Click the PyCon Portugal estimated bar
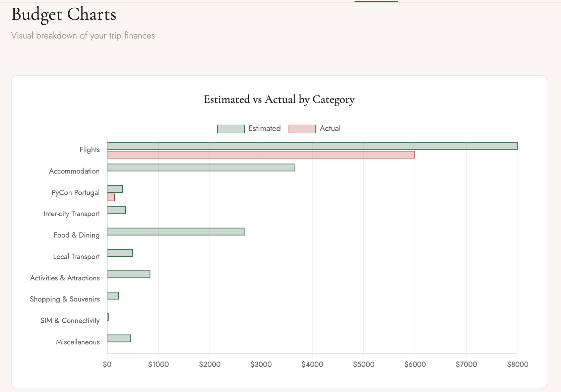Viewport: 561px width, 392px height. point(115,189)
